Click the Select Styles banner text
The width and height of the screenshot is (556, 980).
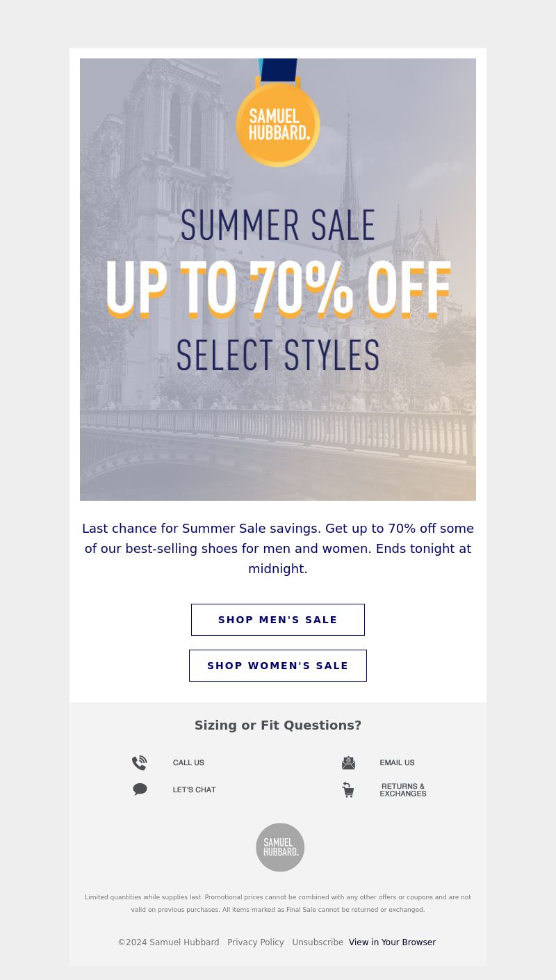click(278, 355)
